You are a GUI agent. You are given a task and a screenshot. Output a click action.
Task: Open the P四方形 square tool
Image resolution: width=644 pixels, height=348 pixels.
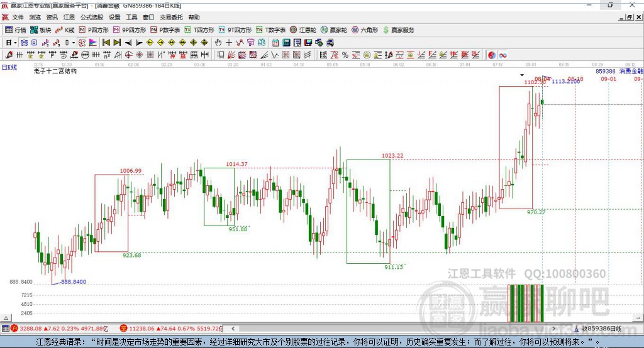(94, 30)
